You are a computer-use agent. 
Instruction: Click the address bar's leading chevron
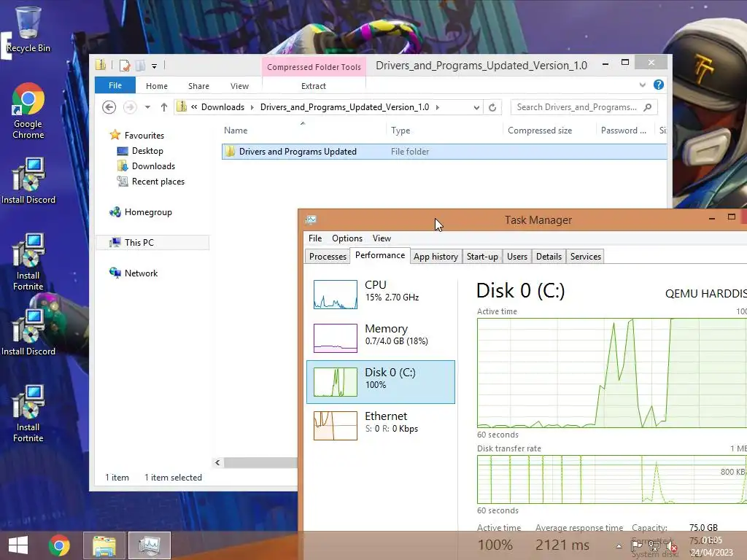[194, 107]
